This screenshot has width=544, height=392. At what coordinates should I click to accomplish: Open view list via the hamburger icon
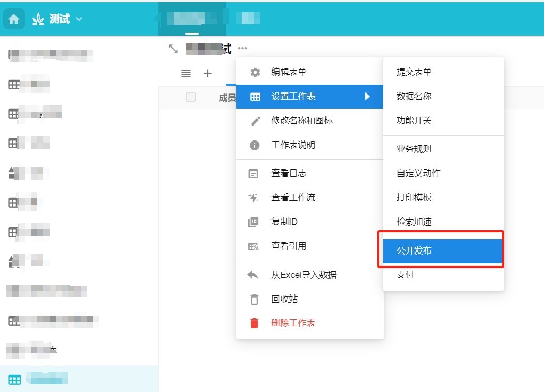tap(185, 73)
